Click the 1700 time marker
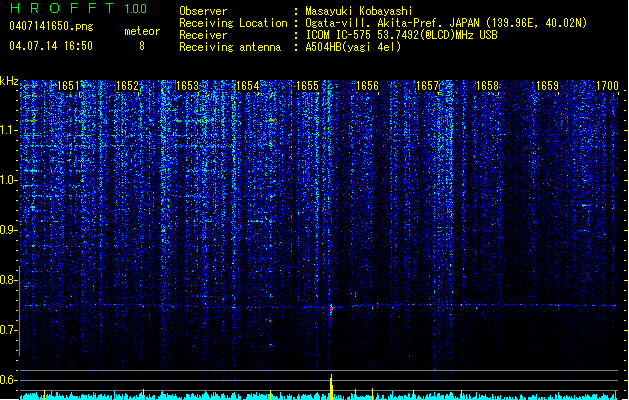Image resolution: width=629 pixels, height=400 pixels. coord(607,86)
